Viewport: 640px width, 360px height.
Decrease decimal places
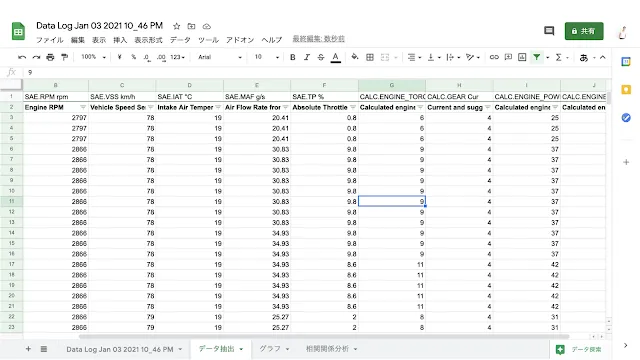pyautogui.click(x=147, y=58)
